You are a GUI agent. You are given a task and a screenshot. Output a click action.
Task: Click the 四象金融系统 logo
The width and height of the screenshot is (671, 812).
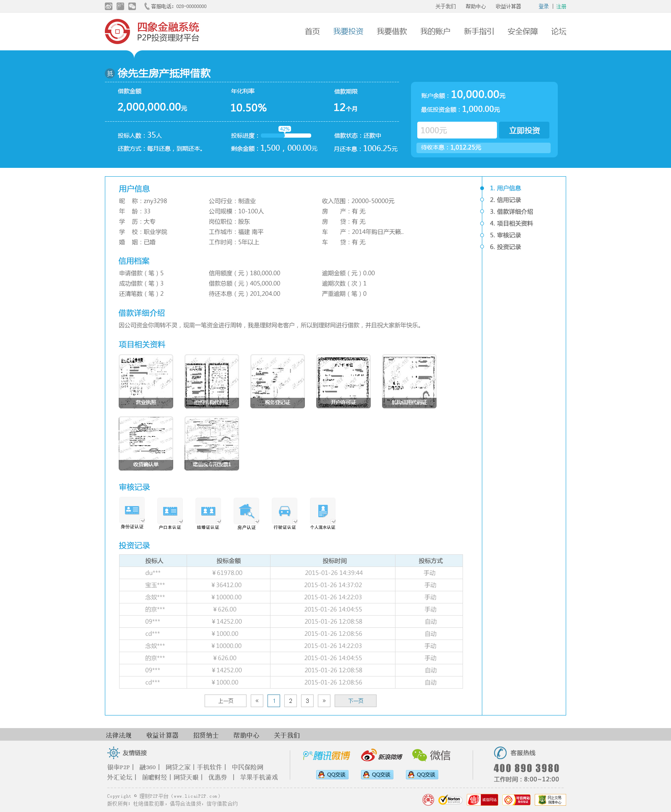(x=152, y=31)
